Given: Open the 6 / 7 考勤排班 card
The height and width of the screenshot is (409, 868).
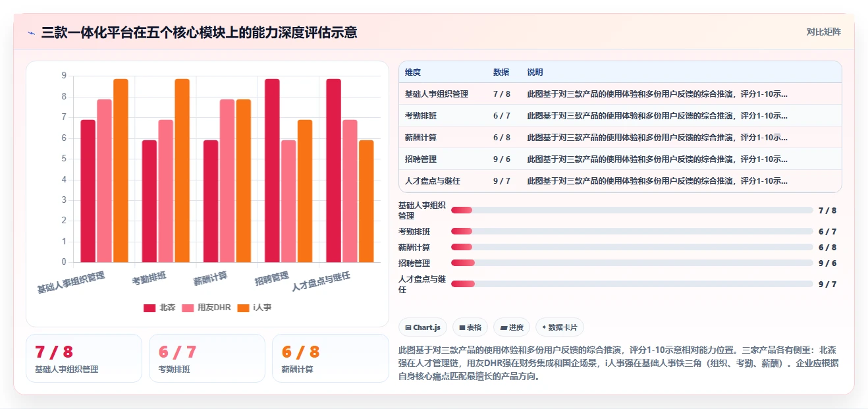Looking at the screenshot, I should tap(207, 358).
